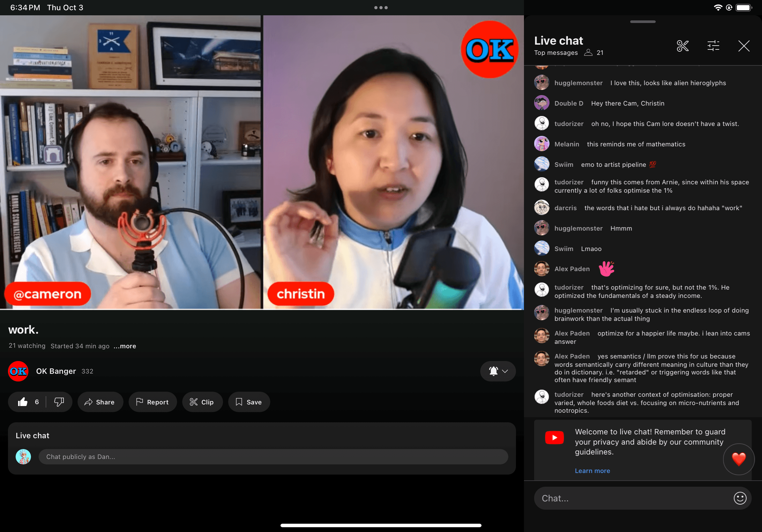Open live chat filter settings sliders icon
This screenshot has height=532, width=762.
(713, 46)
